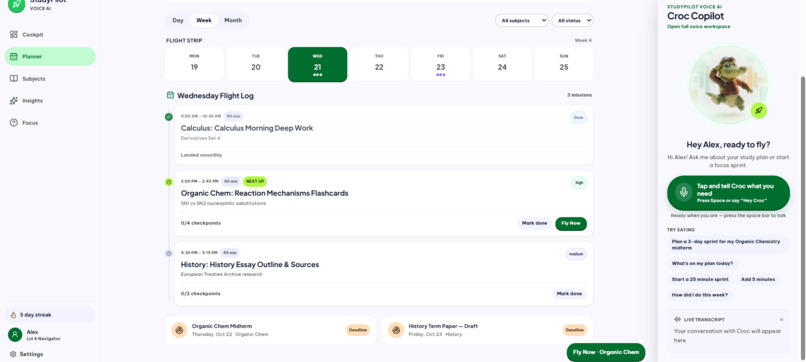Click the Planner calendar icon
Image resolution: width=806 pixels, height=362 pixels.
click(14, 57)
